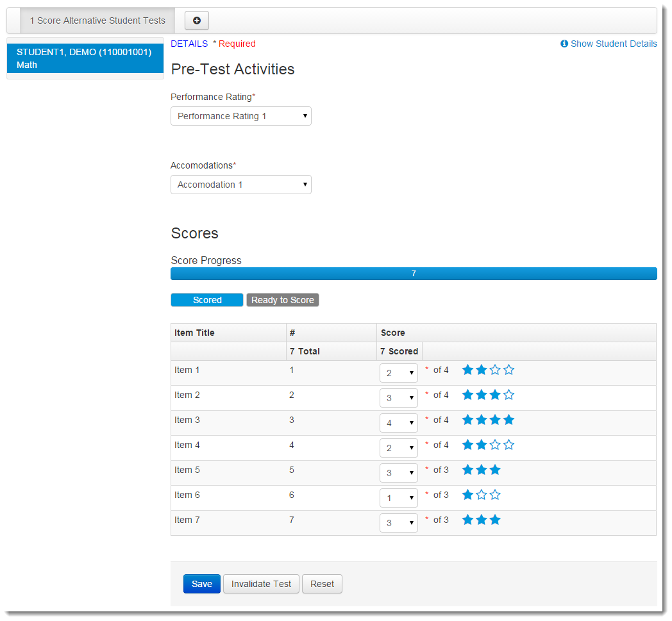Select the third star for Item 1
Viewport: 672px width, 621px height.
[x=495, y=369]
